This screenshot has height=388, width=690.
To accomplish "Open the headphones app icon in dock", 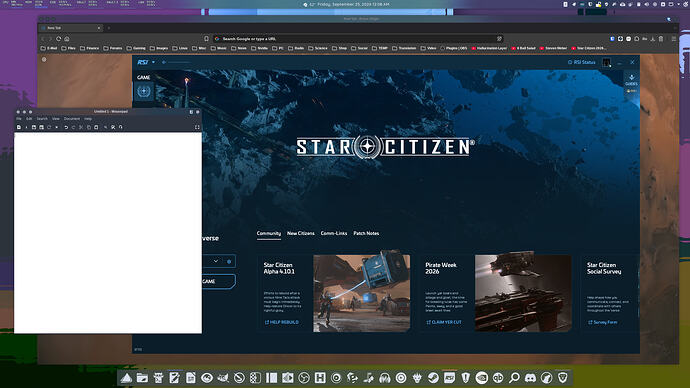I will click(385, 377).
